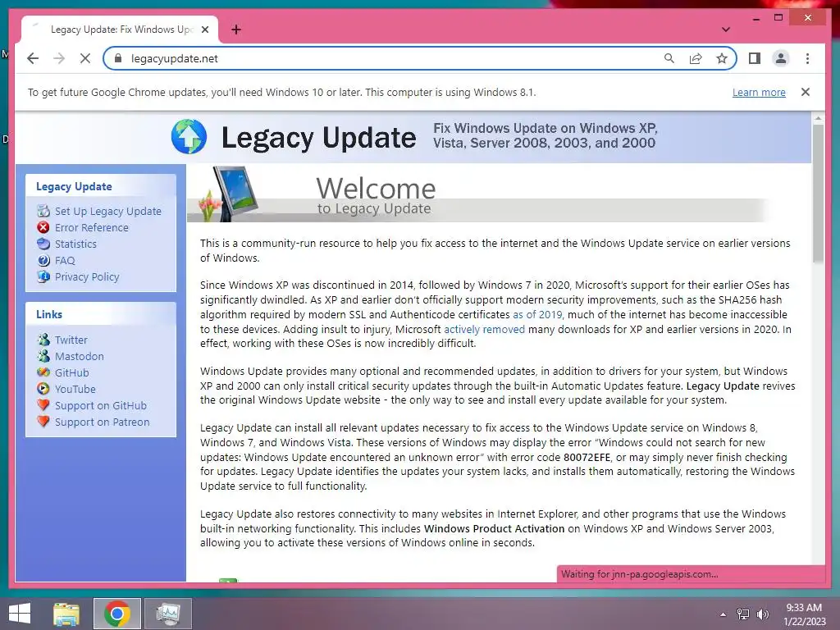840x630 pixels.
Task: Stop loading the page
Action: tap(85, 58)
